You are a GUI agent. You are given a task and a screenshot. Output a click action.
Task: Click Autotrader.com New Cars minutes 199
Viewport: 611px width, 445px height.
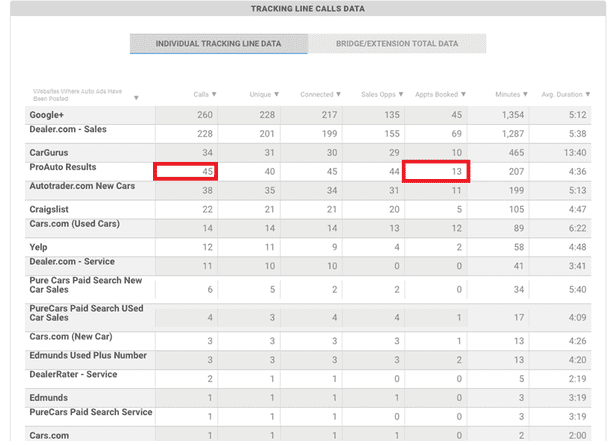click(516, 191)
